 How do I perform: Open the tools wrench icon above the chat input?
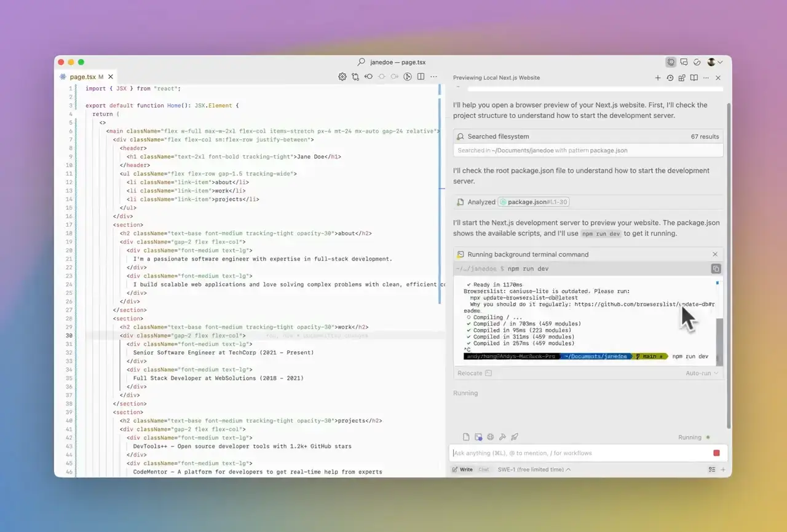[502, 436]
